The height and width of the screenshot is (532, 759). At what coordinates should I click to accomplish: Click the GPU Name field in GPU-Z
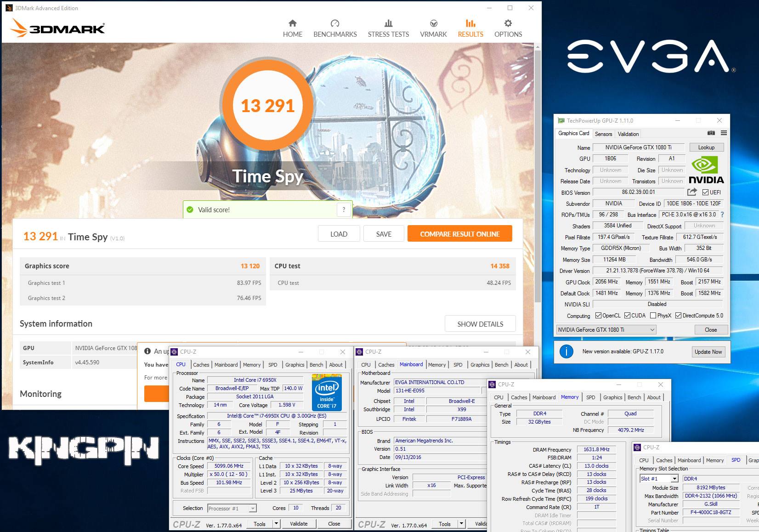point(638,147)
